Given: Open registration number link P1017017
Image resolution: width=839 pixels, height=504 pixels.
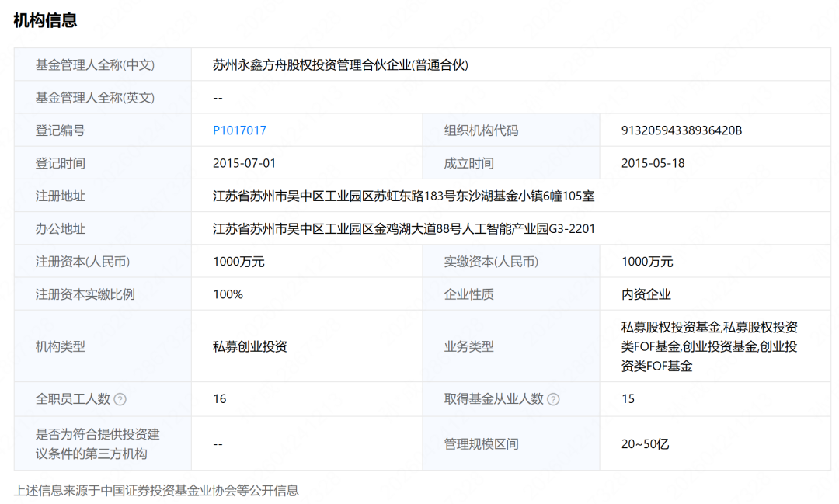Looking at the screenshot, I should point(239,130).
